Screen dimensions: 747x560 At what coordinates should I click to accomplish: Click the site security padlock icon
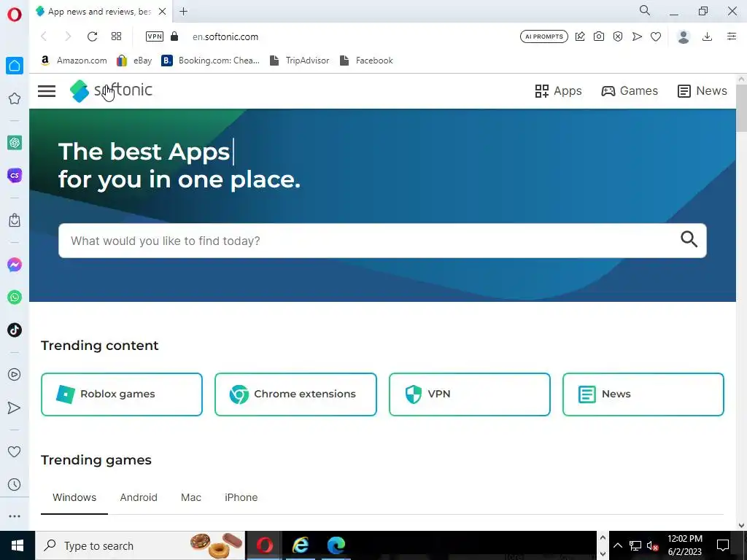[174, 36]
